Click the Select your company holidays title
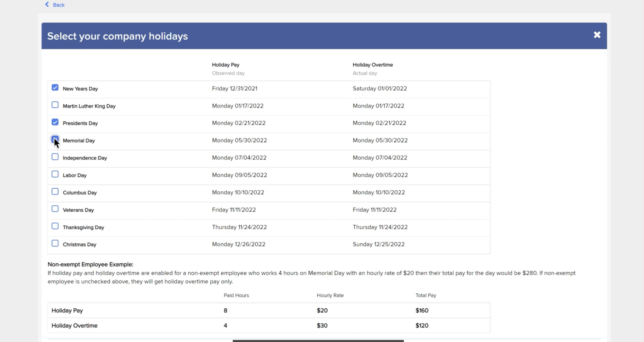 117,36
